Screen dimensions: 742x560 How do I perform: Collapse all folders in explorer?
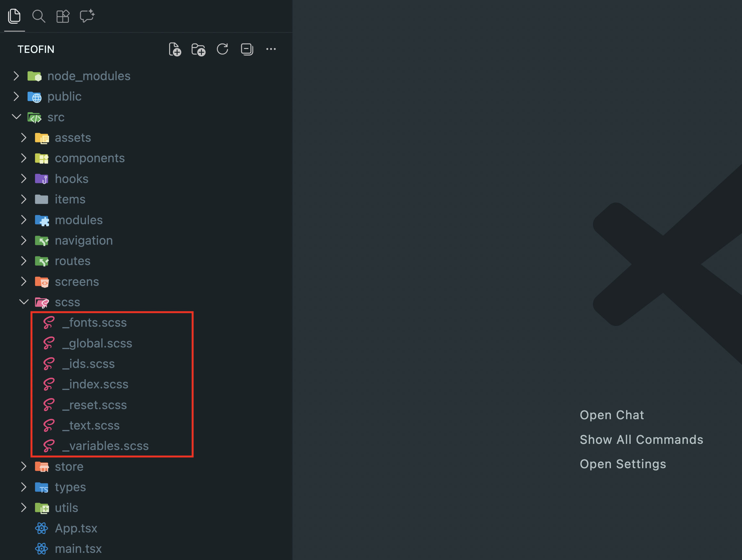tap(247, 49)
